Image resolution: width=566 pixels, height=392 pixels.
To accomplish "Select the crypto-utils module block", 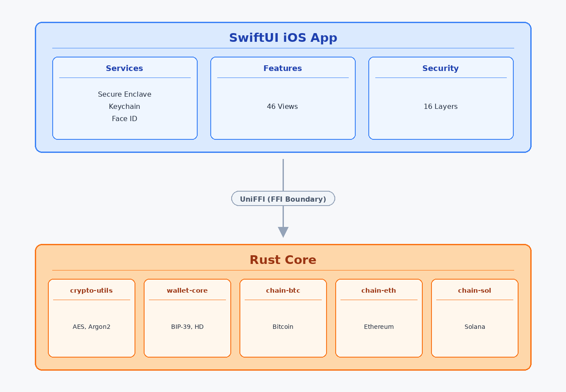I will (91, 318).
